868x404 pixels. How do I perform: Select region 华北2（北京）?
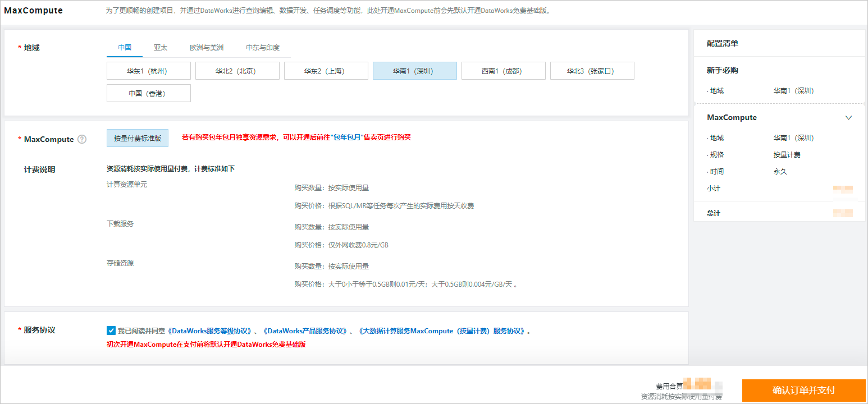237,71
